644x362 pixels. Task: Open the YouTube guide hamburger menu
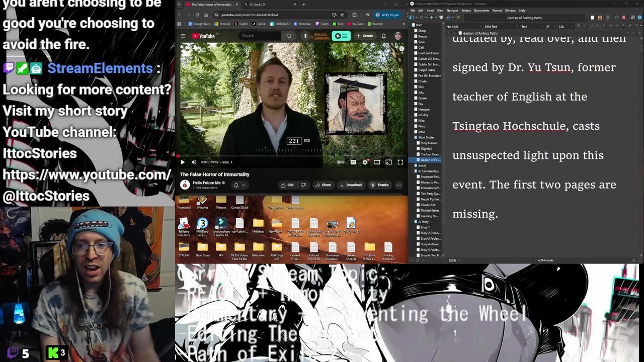[x=183, y=36]
